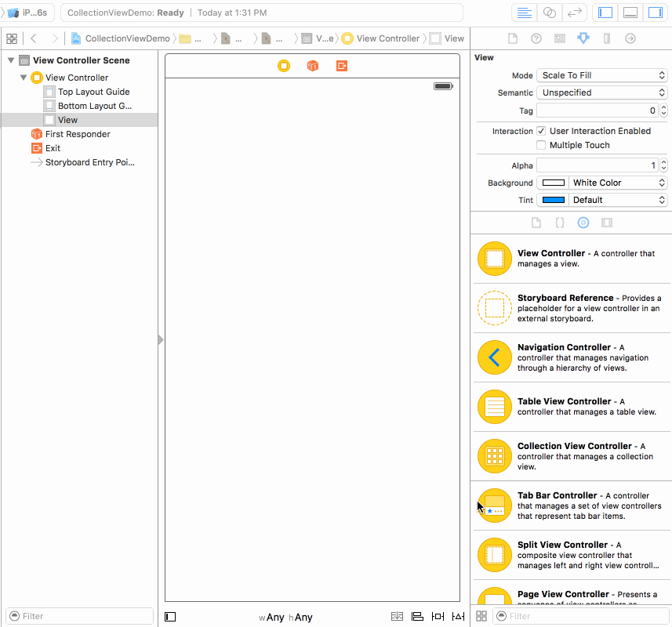Screen dimensions: 672x627
Task: Open the File inspector
Action: point(513,38)
